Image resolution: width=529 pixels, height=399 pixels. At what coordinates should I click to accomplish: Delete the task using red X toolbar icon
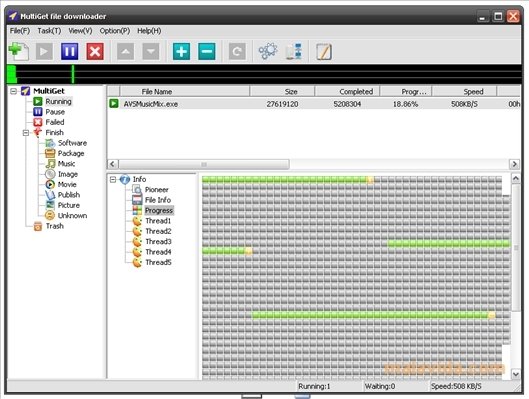coord(95,52)
